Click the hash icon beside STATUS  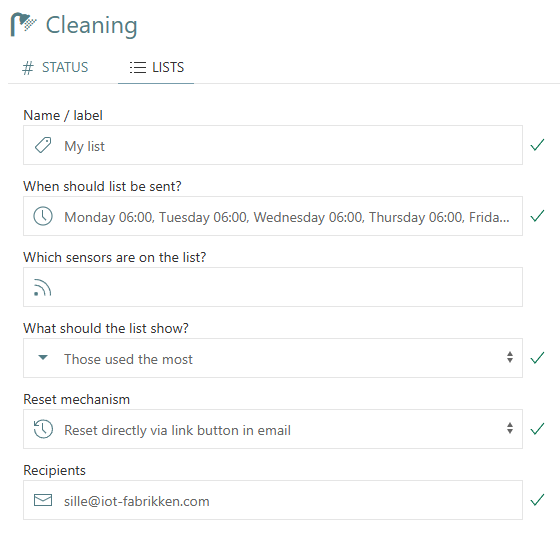[x=28, y=68]
